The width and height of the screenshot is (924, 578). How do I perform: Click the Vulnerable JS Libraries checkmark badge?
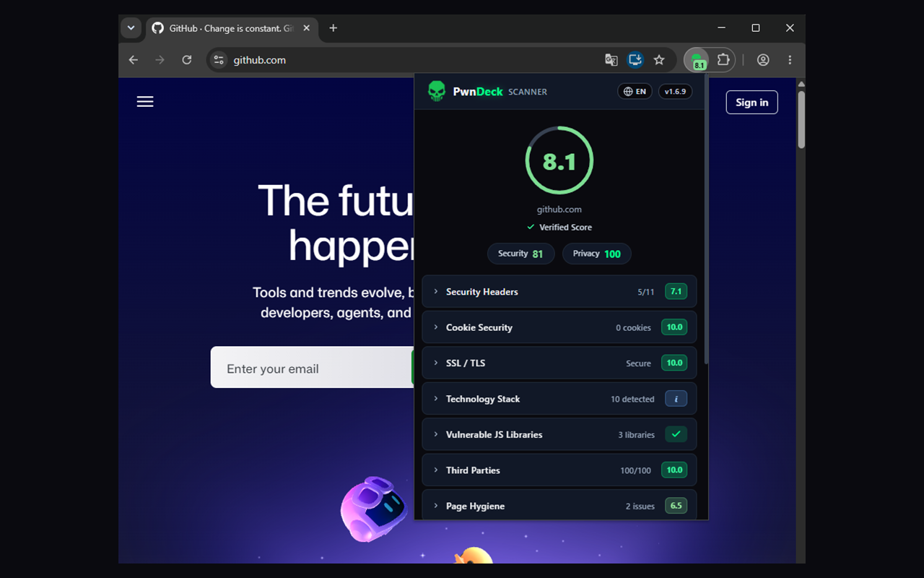[676, 434]
